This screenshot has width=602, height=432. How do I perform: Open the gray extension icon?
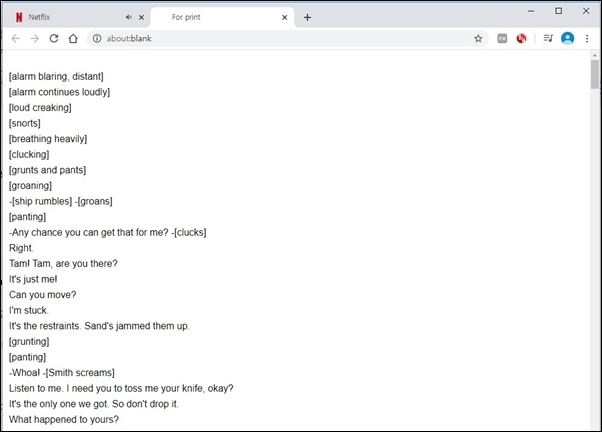[x=502, y=38]
